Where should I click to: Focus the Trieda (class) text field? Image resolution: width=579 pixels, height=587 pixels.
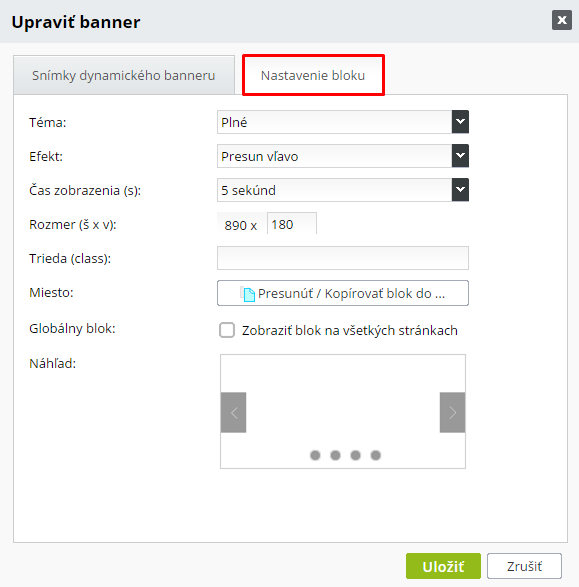(x=343, y=258)
